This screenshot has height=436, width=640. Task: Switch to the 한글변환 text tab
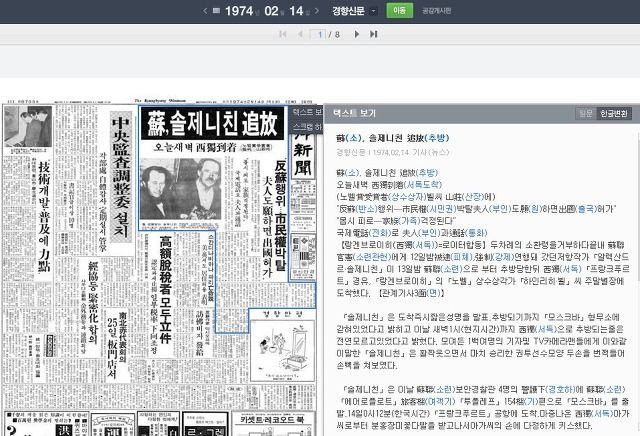click(x=613, y=113)
